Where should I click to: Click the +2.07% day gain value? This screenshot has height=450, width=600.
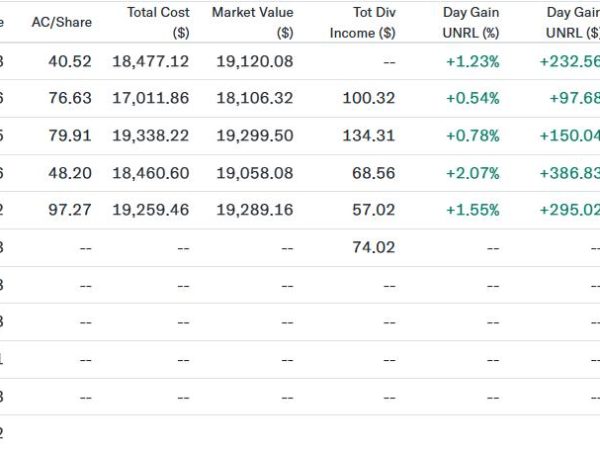coord(473,173)
